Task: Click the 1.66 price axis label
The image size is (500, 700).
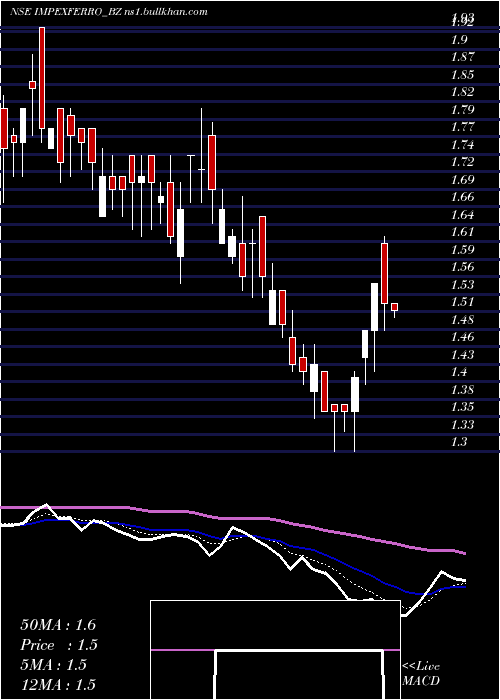Action: [463, 197]
